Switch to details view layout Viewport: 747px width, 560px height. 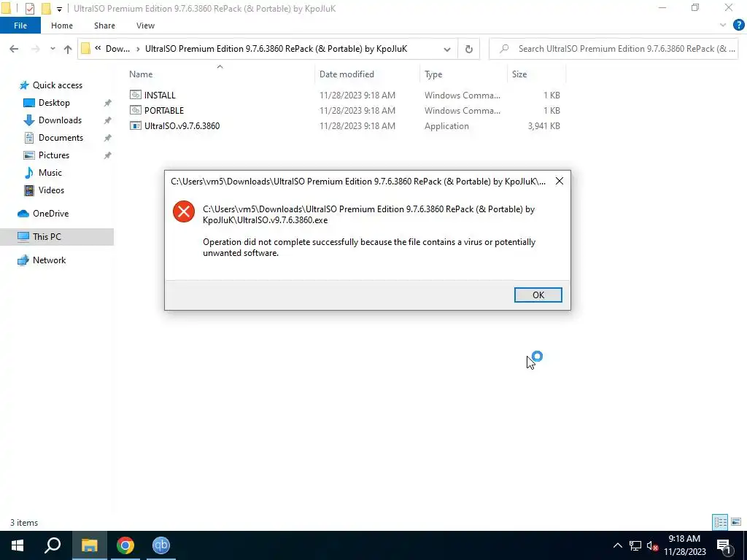pyautogui.click(x=720, y=522)
